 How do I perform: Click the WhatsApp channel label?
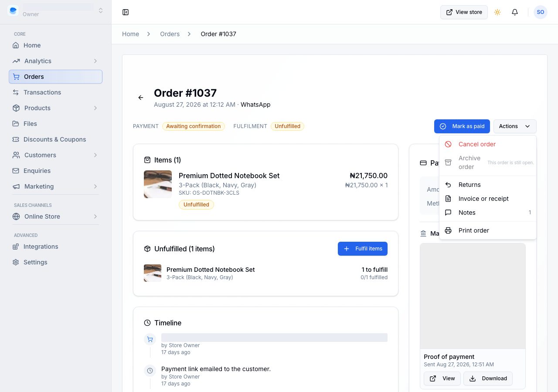pos(255,105)
